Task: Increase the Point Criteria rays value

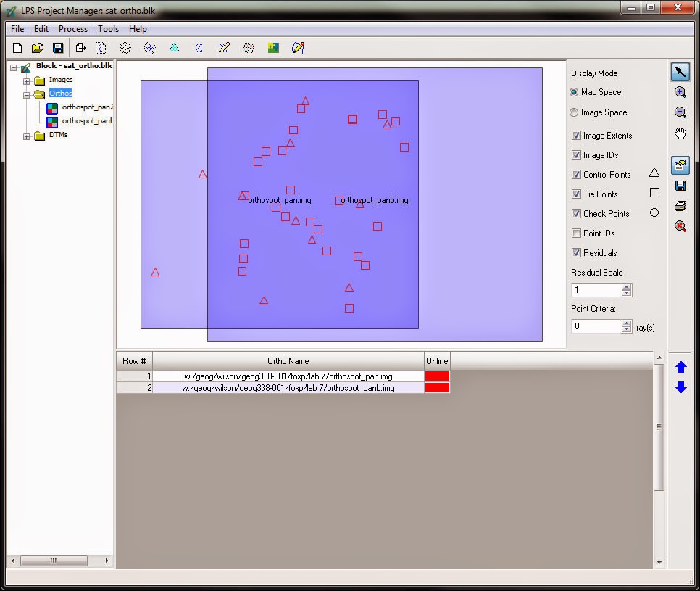Action: pos(626,323)
